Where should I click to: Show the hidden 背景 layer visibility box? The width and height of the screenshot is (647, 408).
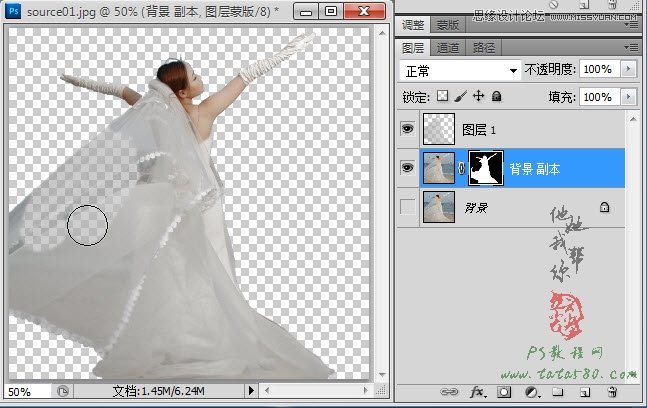[x=408, y=207]
